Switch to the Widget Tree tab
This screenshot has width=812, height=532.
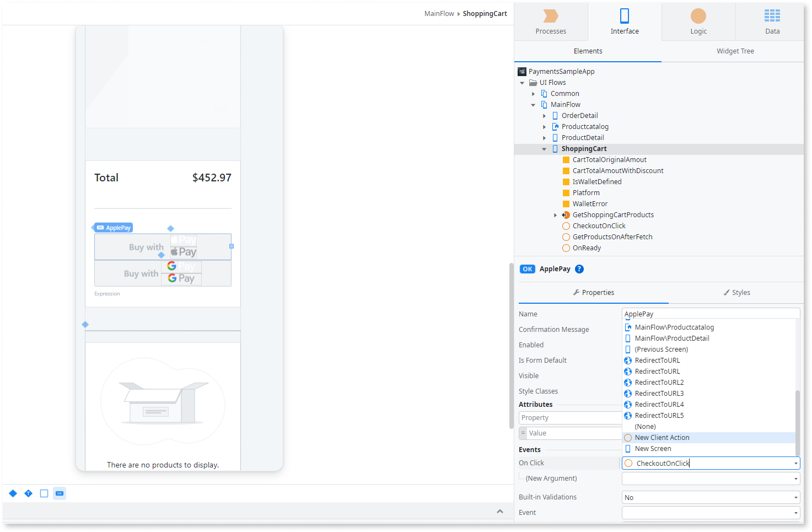coord(735,51)
